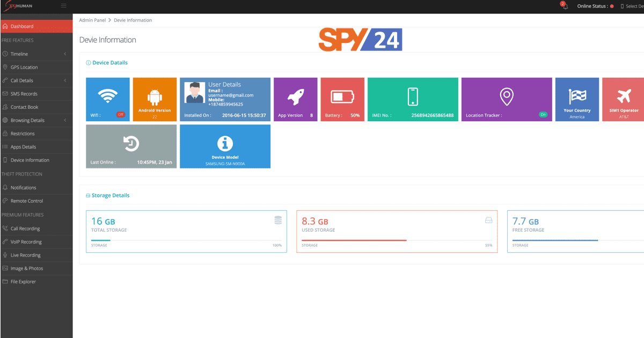Click the Call Recording phone icon
644x338 pixels.
(5, 229)
